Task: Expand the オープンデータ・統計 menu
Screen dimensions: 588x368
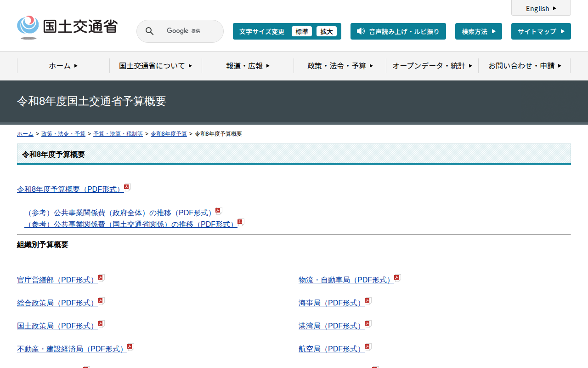Action: coord(432,66)
